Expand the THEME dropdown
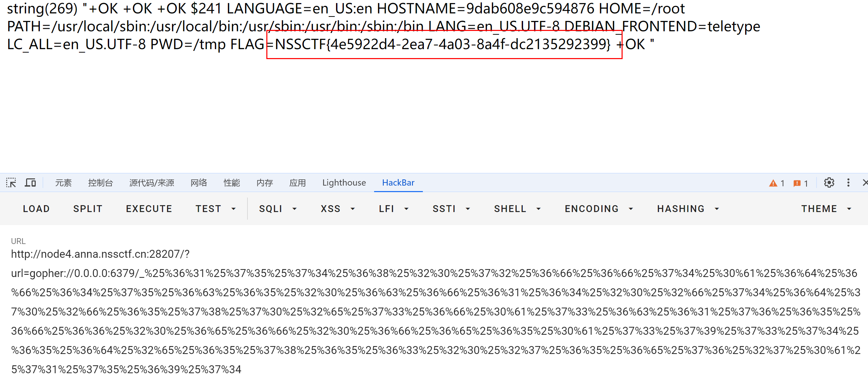 tap(826, 209)
